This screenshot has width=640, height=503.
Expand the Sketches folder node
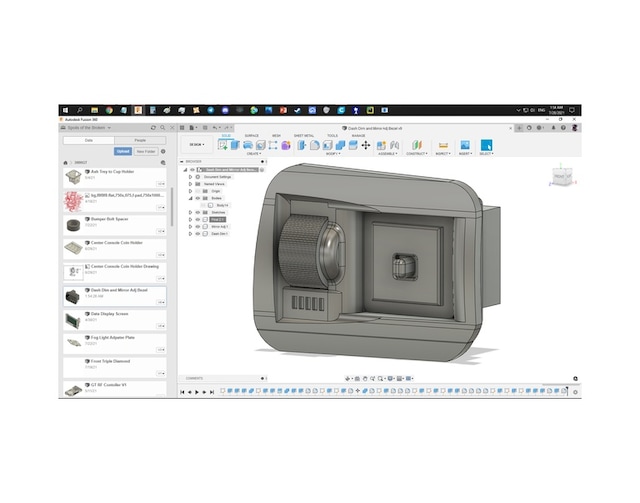(190, 213)
